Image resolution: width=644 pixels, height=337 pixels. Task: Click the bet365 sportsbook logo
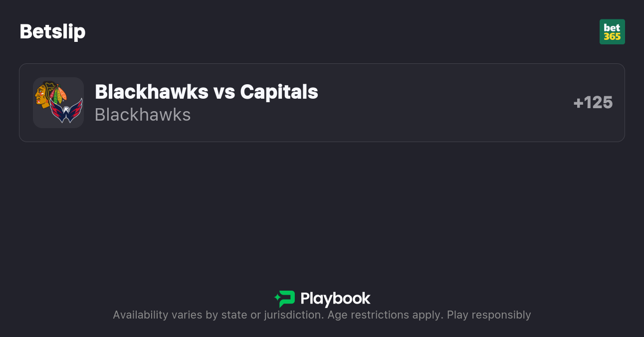[x=612, y=32]
